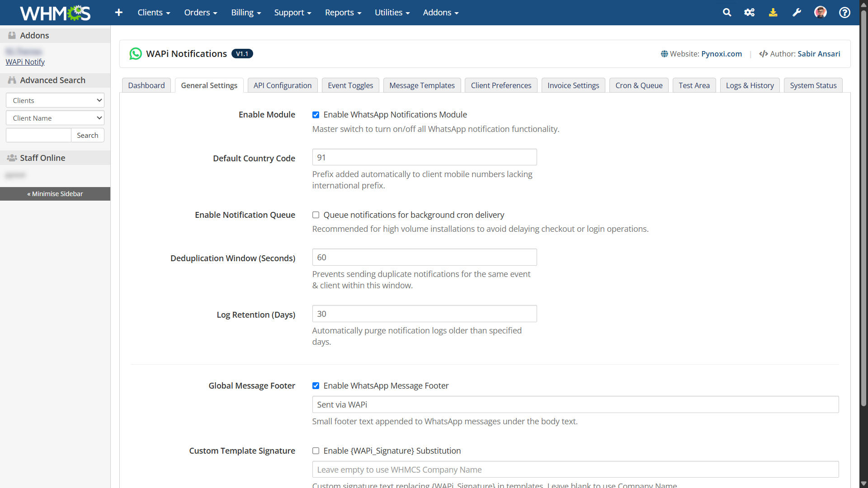
Task: Open the Message Templates tab
Action: (422, 85)
